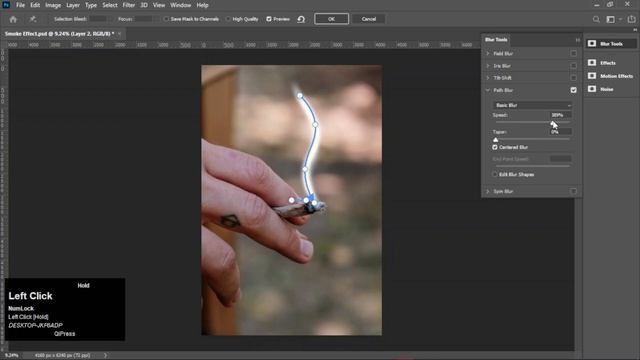Screen dimensions: 640x360
Task: Open the search magnifier icon at top right
Action: pyautogui.click(x=596, y=19)
